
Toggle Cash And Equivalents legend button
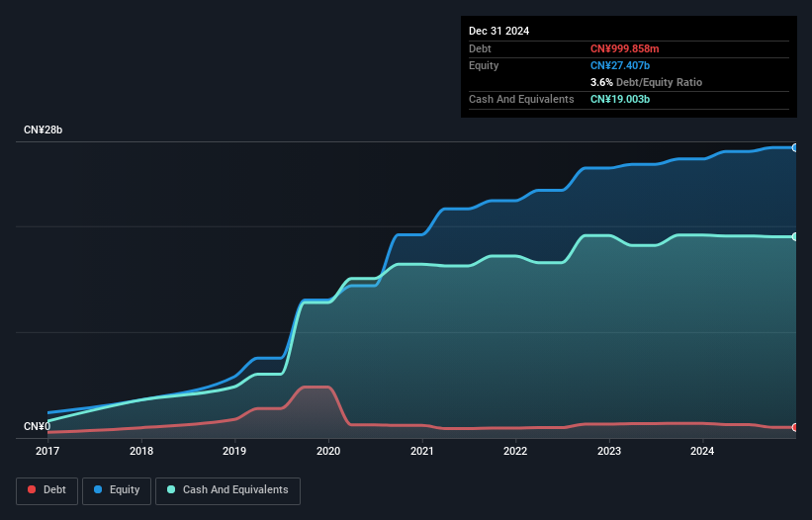(x=227, y=490)
